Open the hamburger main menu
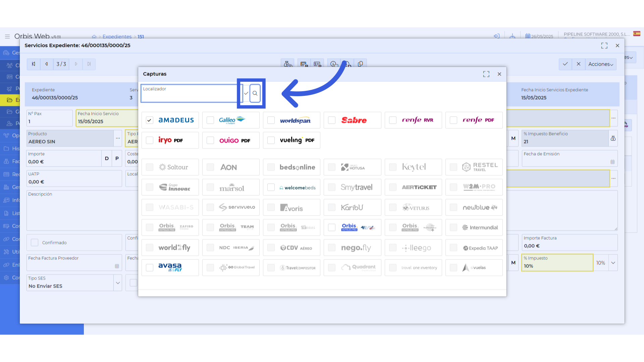Screen dimensions: 644x362 coord(7,36)
